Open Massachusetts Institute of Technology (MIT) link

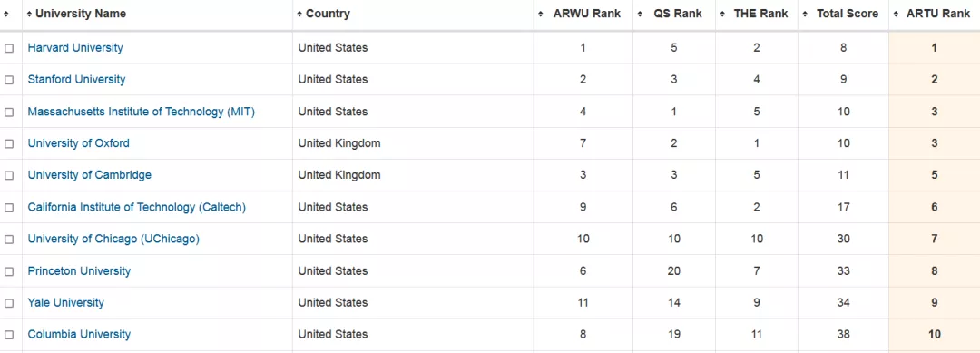(x=142, y=112)
